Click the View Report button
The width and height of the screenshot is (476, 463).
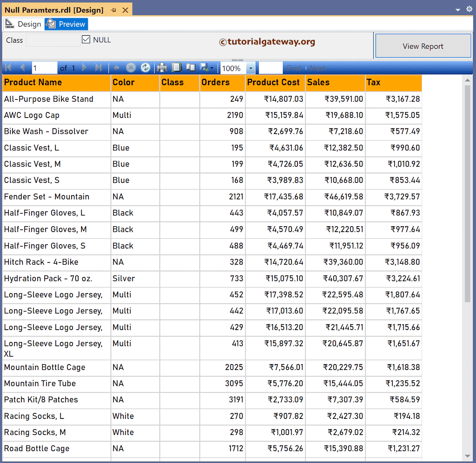(x=423, y=45)
